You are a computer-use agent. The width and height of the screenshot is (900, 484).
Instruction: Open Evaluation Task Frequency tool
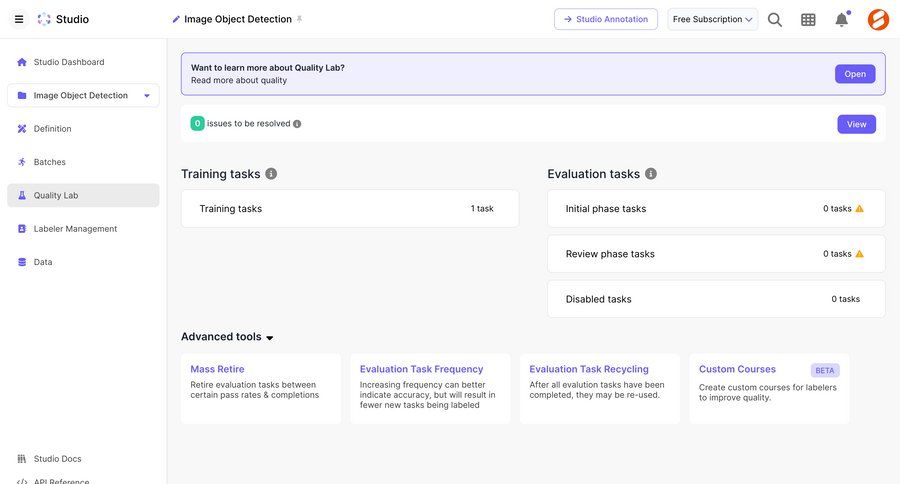[x=430, y=389]
